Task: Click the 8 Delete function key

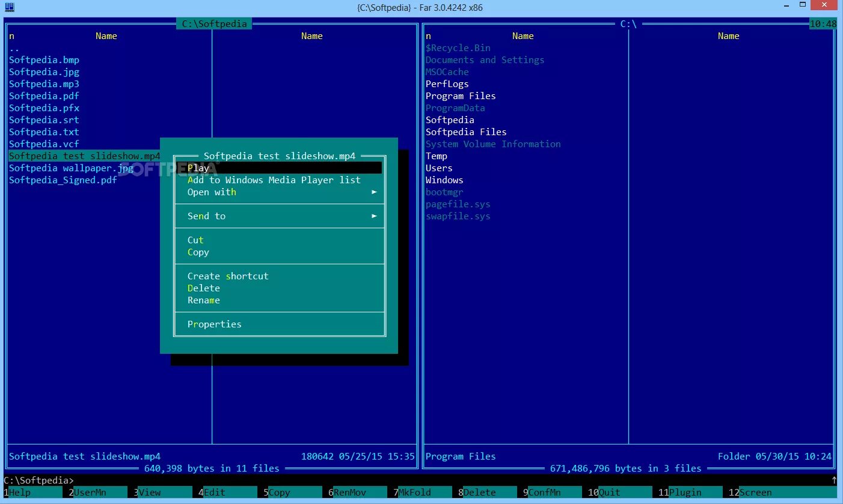Action: coord(488,493)
